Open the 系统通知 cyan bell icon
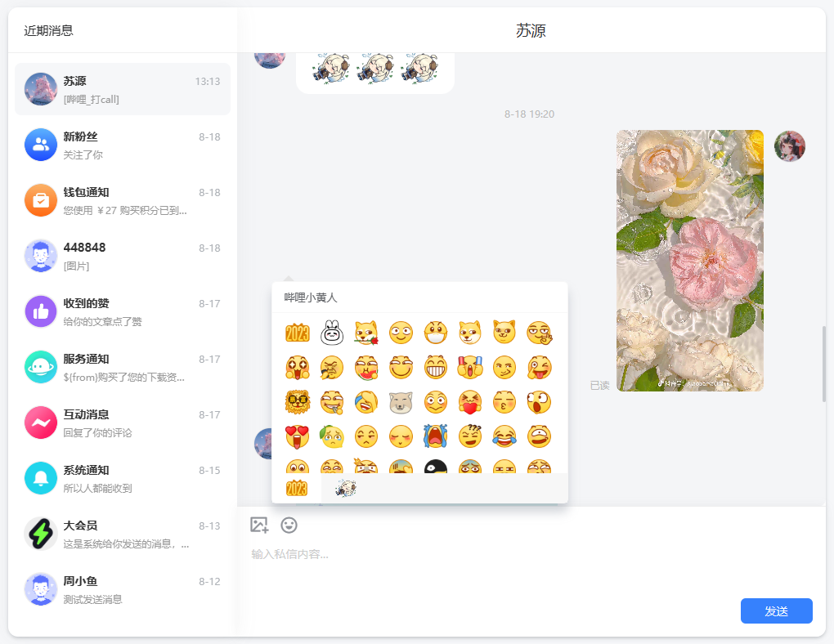Screen dimensions: 834x644 (x=41, y=477)
